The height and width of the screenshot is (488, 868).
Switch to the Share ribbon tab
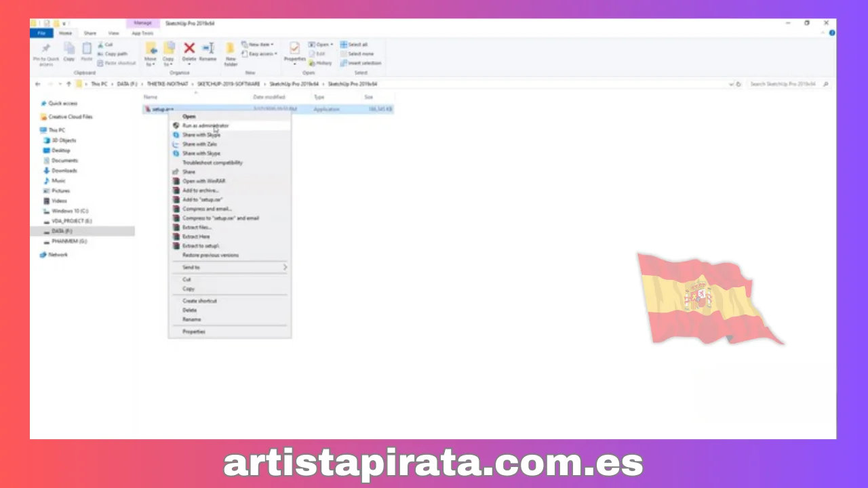click(x=90, y=33)
